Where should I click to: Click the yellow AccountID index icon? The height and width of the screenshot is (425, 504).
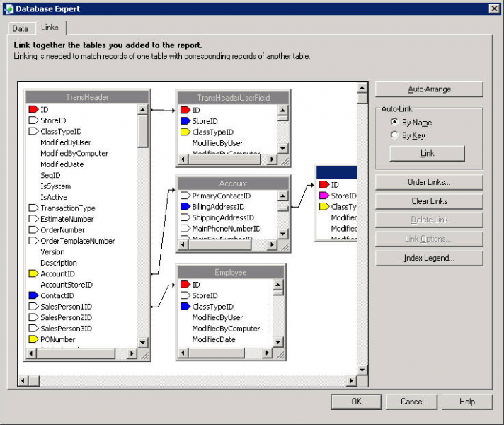coord(33,273)
